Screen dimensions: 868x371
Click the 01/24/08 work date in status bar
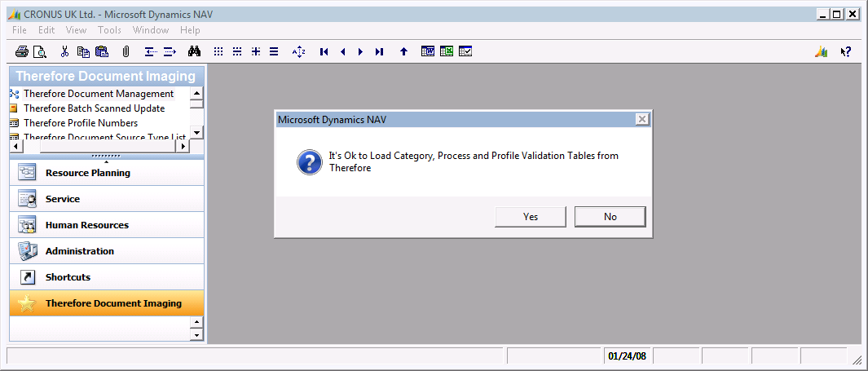click(x=627, y=356)
